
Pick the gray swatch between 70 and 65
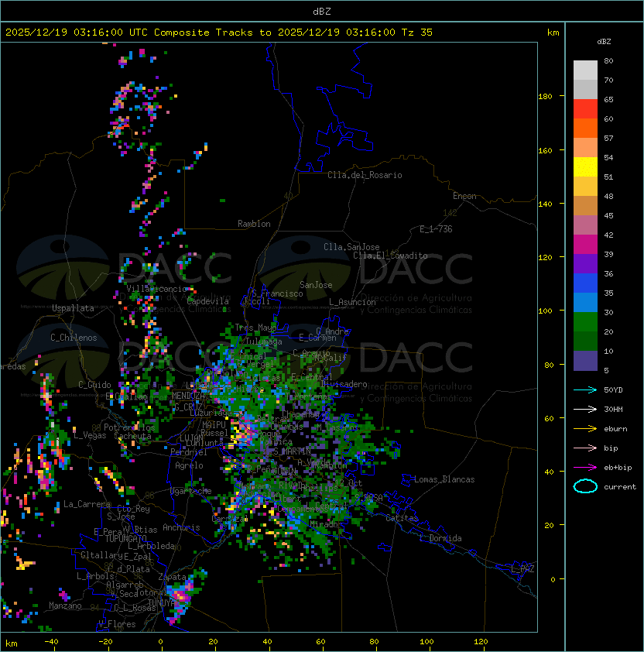585,89
